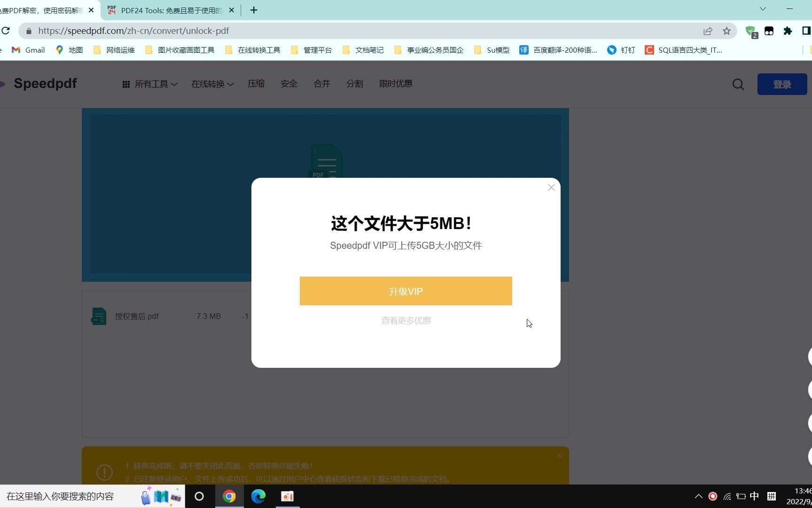Screen dimensions: 812x508
Task: Open the Su模型 bookmark folder
Action: click(492, 50)
